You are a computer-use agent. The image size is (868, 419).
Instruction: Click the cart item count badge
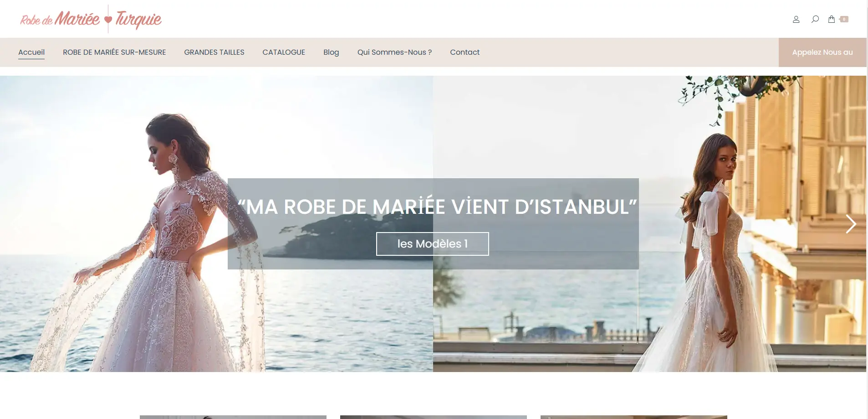click(844, 19)
